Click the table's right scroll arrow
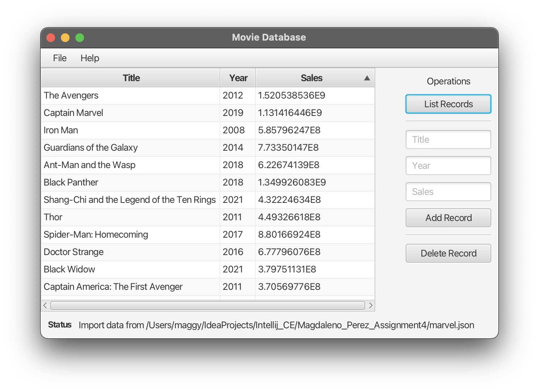 [371, 305]
